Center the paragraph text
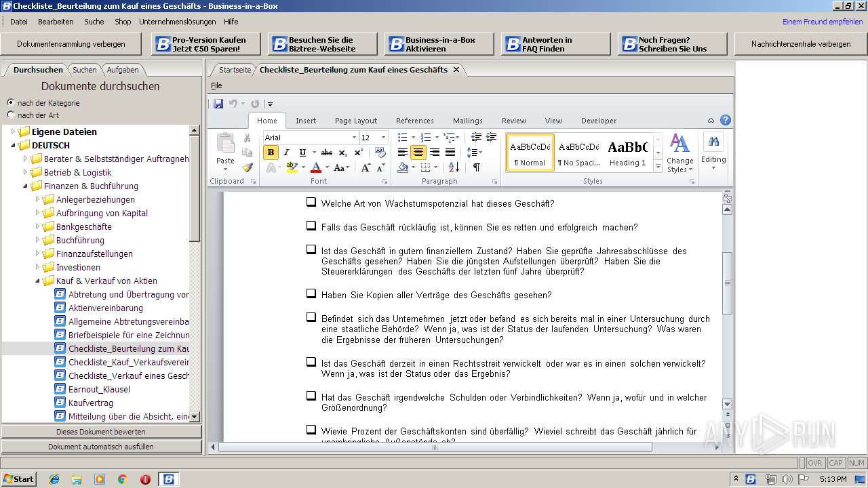Screen dimensions: 868x488 tap(418, 152)
